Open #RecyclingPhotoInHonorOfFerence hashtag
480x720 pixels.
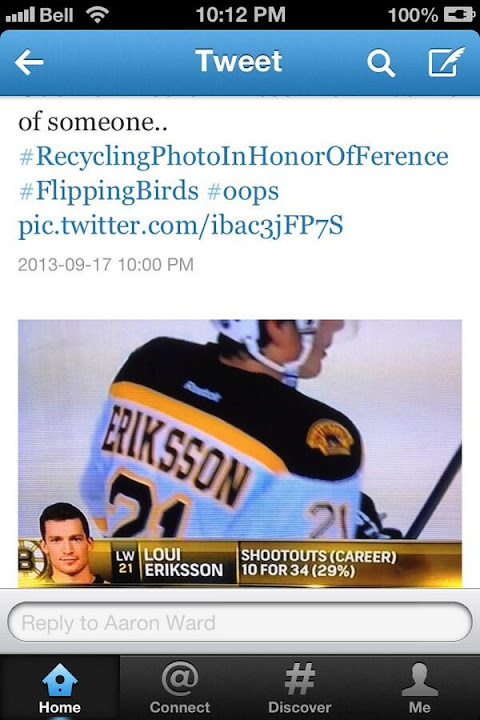[234, 156]
